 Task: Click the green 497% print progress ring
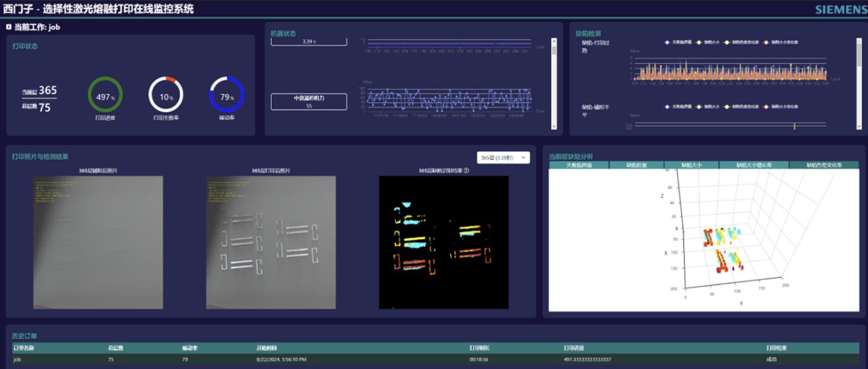pos(105,95)
